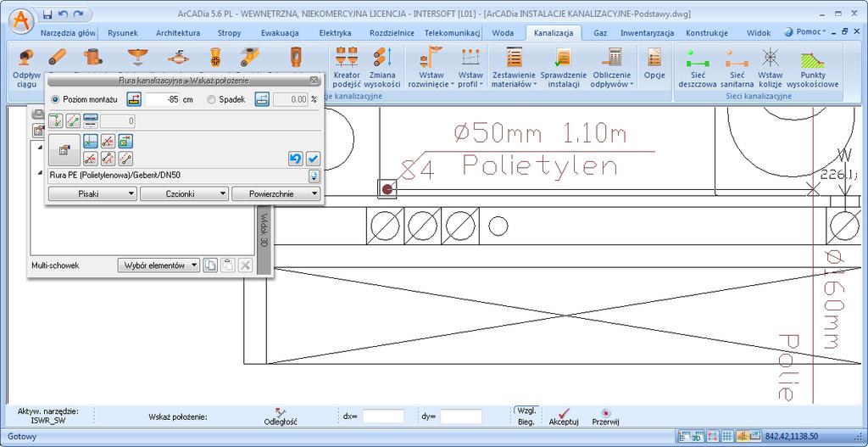Select the Odpływ ciągu tool
Image resolution: width=868 pixels, height=447 pixels.
26,68
